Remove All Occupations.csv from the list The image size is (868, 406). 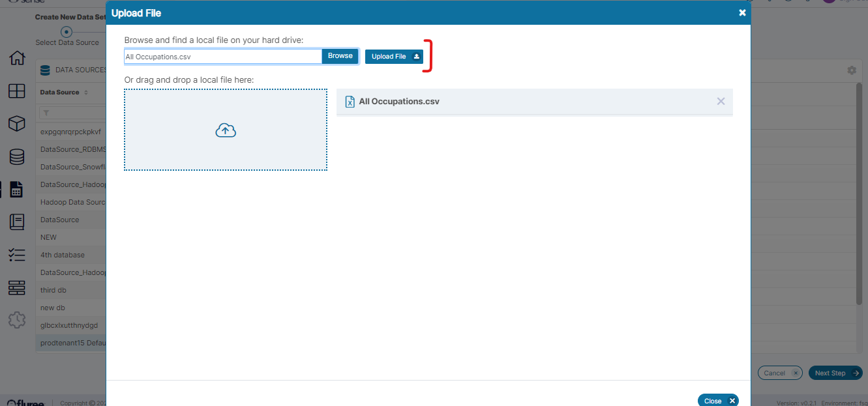pos(721,102)
